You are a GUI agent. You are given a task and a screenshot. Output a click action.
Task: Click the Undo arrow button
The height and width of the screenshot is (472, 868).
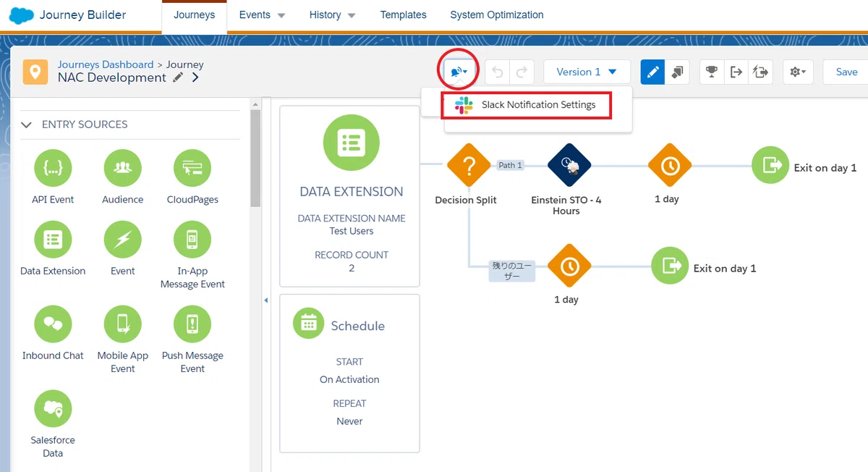[497, 72]
